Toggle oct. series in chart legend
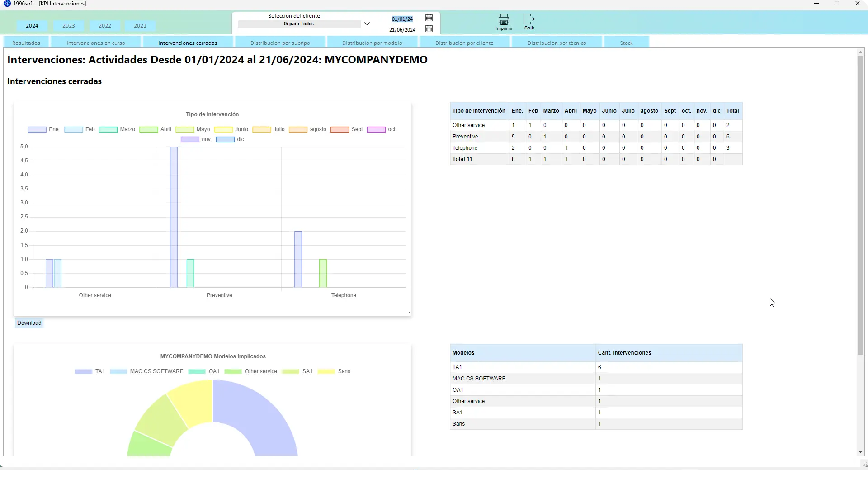This screenshot has height=484, width=868. click(382, 129)
